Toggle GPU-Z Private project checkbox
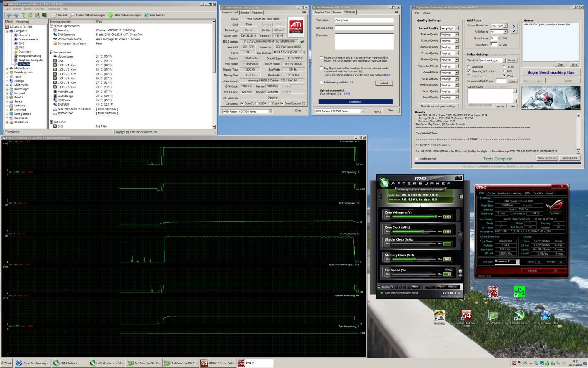 click(321, 58)
